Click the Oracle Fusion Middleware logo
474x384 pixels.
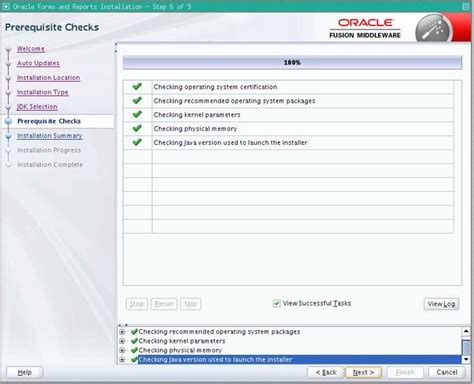[365, 28]
